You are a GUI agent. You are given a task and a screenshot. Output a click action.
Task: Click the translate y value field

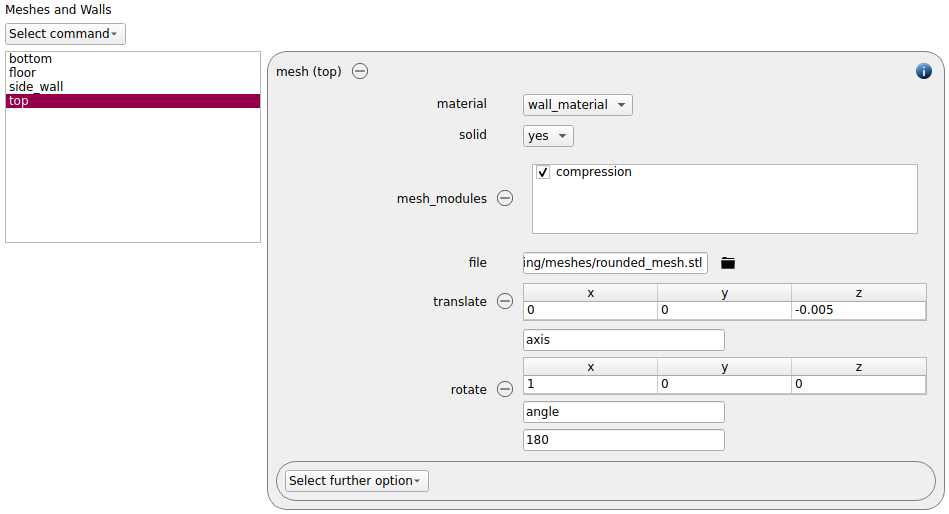[x=724, y=310]
